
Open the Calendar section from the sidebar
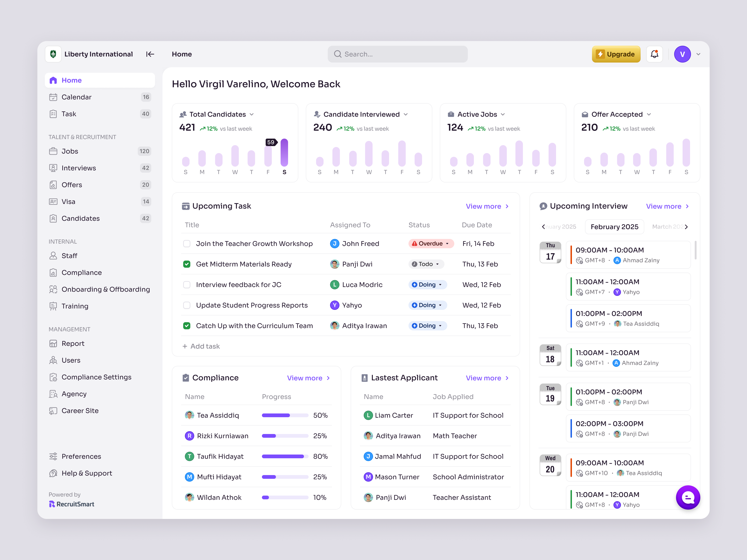(x=76, y=97)
